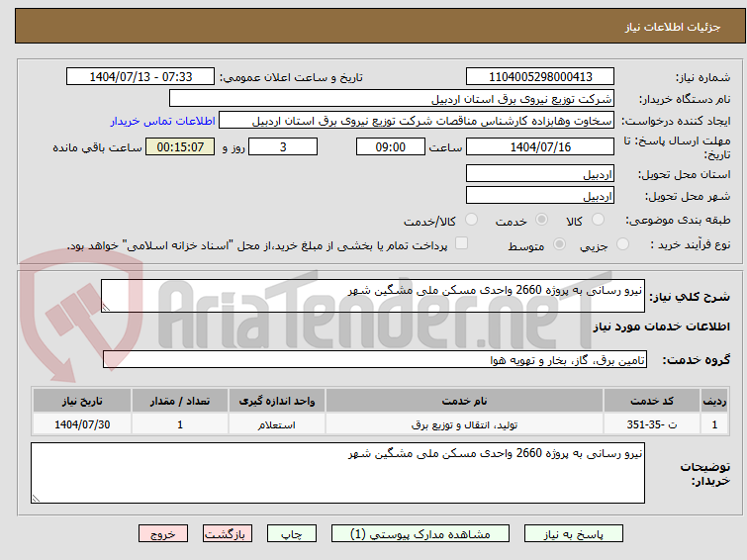The height and width of the screenshot is (560, 747).
Task: Click the تاریخ نیاز column header
Action: pos(82,401)
